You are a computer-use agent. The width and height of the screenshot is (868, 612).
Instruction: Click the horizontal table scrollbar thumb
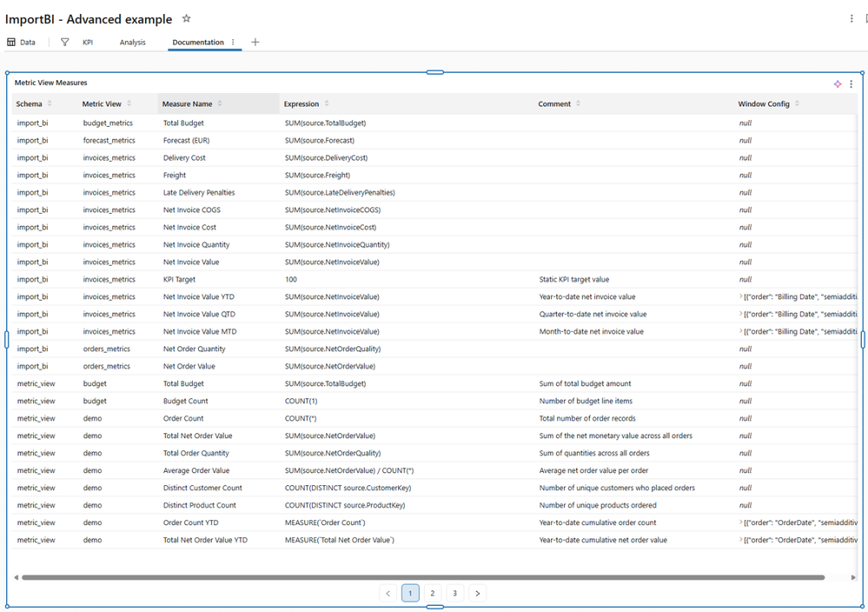coord(423,577)
